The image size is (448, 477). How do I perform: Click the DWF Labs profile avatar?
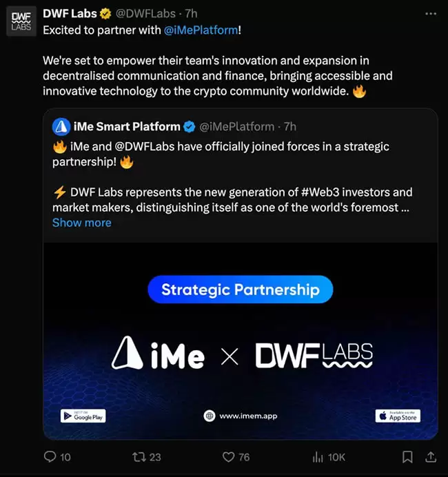click(21, 22)
